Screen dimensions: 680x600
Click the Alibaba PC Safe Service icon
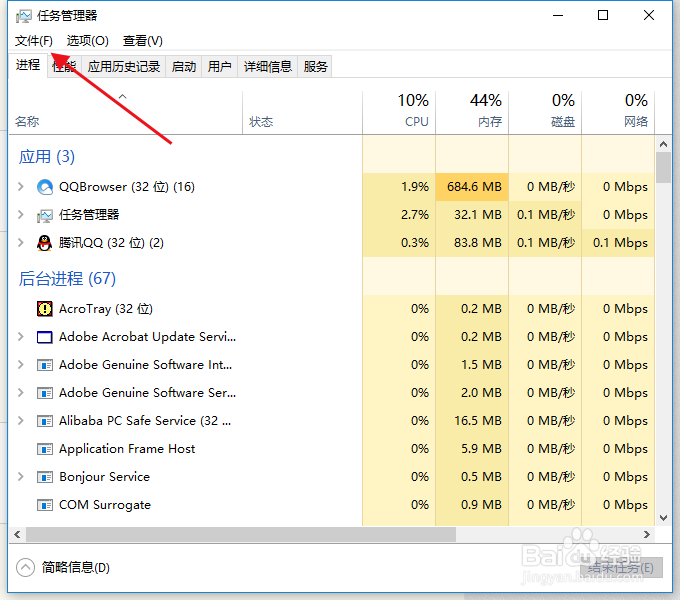(x=45, y=421)
